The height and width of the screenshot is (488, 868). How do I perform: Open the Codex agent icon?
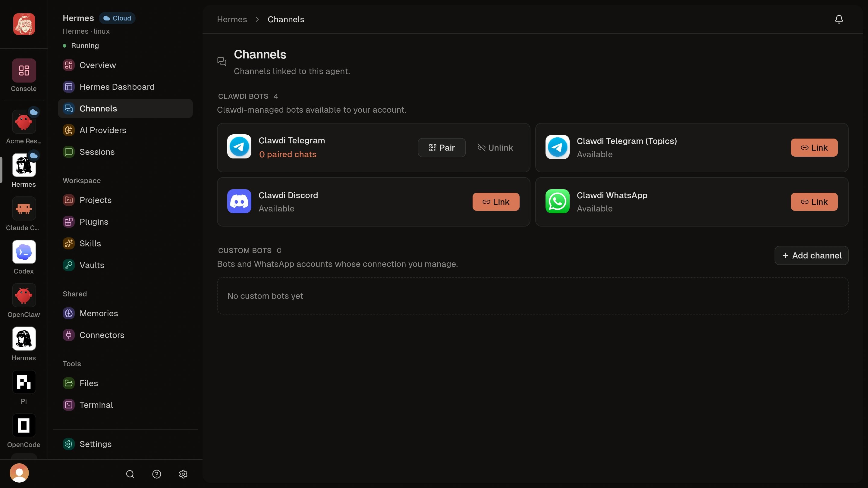[x=24, y=252]
